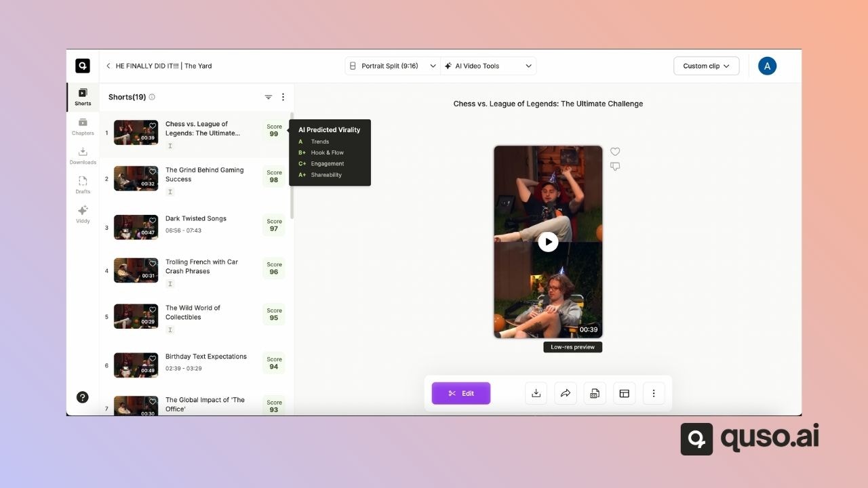Screen dimensions: 868x488
Task: Open the layout template icon in bottom toolbar
Action: (x=625, y=393)
